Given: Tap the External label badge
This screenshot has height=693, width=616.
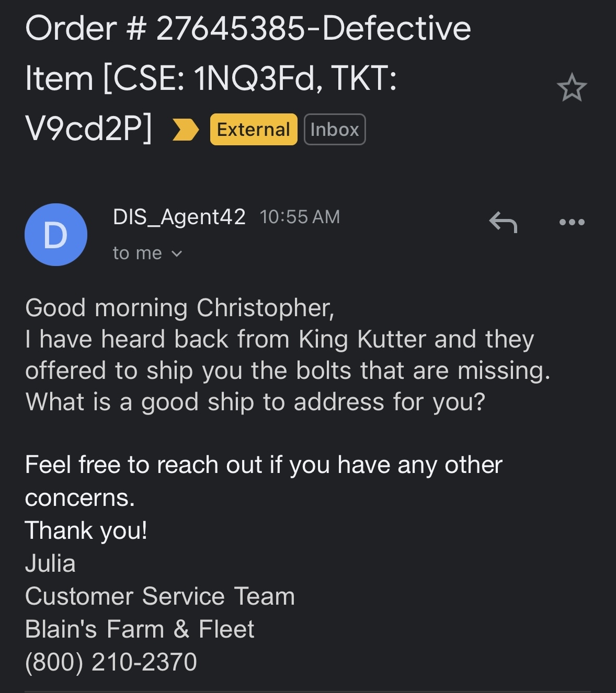Looking at the screenshot, I should pyautogui.click(x=254, y=129).
